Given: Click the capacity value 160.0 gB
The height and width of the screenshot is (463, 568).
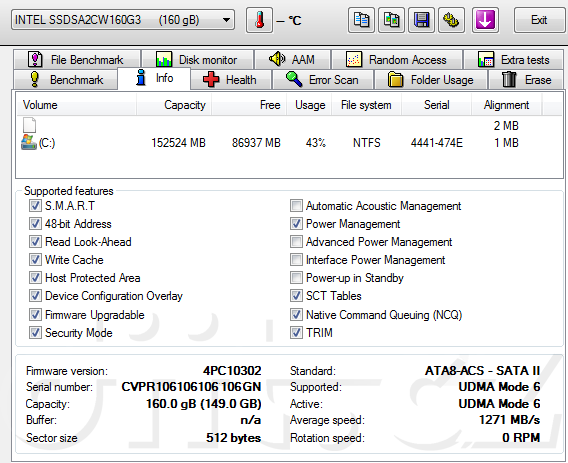Looking at the screenshot, I should (x=204, y=404).
